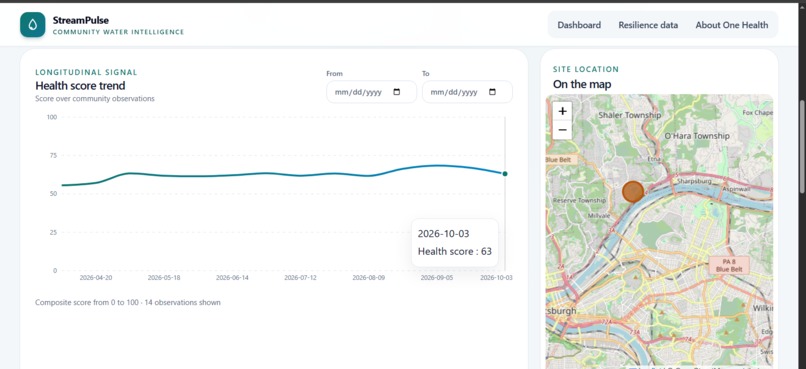Select the orange site marker on map
The image size is (806, 369).
pyautogui.click(x=633, y=192)
